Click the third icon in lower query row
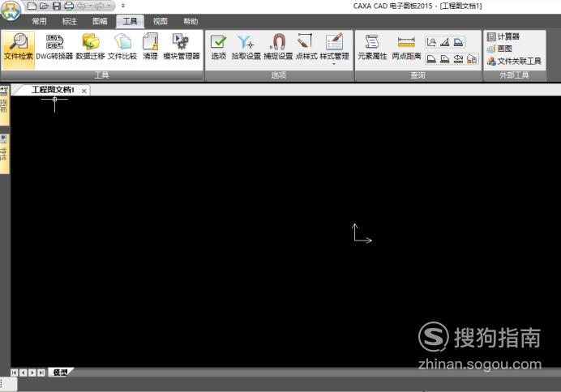The width and height of the screenshot is (561, 392). point(458,59)
